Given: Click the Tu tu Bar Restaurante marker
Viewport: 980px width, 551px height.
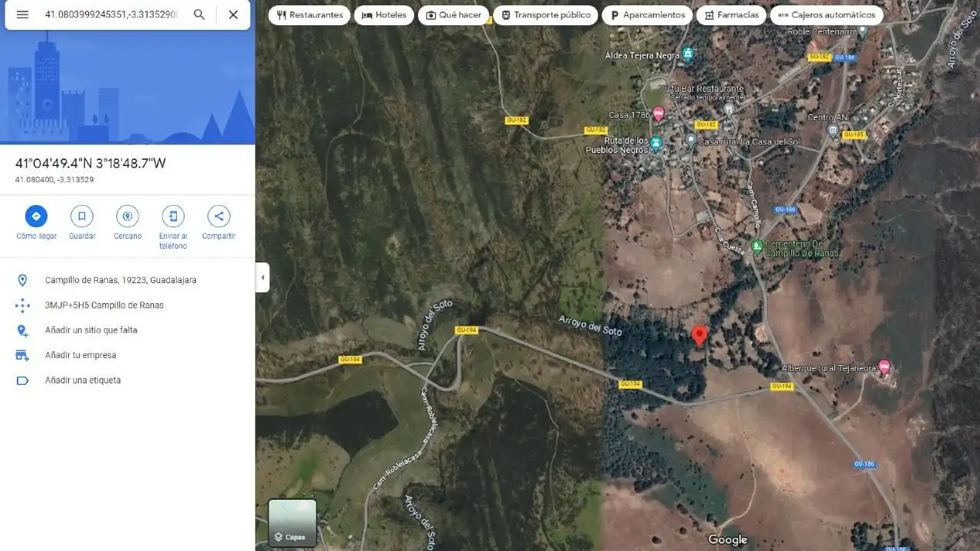Looking at the screenshot, I should tap(729, 109).
